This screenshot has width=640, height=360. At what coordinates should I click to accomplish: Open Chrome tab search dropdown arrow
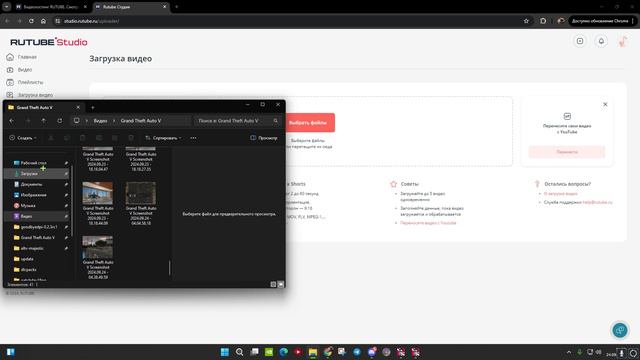pyautogui.click(x=7, y=7)
